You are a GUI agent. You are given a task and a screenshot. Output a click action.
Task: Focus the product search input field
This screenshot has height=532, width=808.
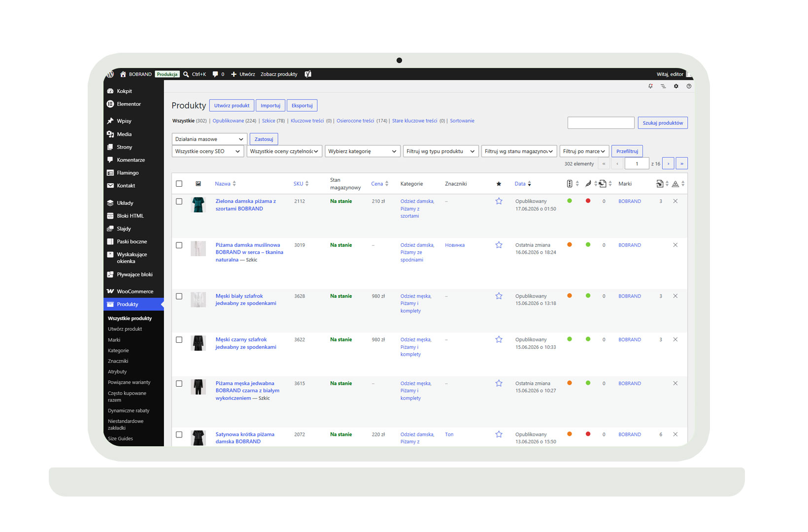(x=601, y=123)
